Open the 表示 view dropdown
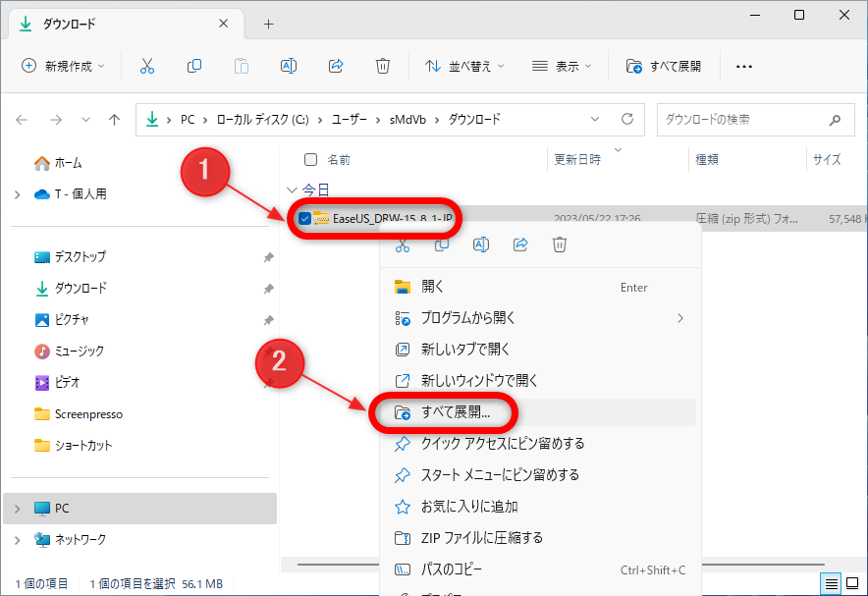The image size is (868, 596). [x=563, y=66]
